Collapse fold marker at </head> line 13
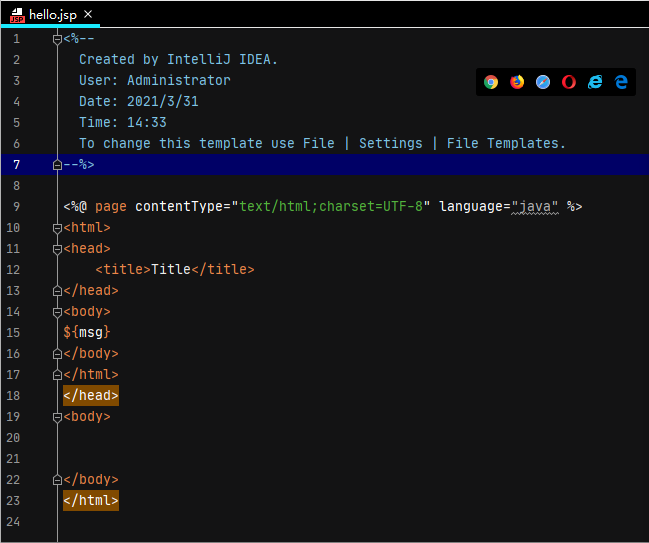 point(58,291)
